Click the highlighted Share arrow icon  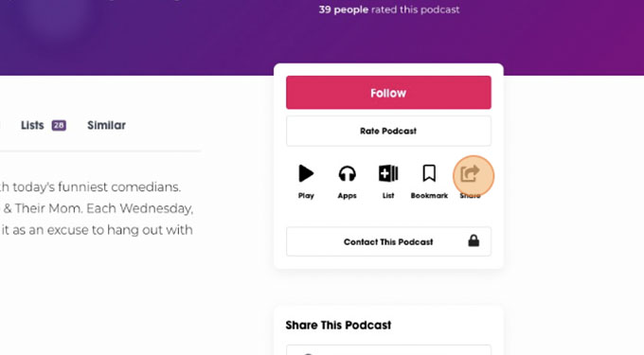470,173
